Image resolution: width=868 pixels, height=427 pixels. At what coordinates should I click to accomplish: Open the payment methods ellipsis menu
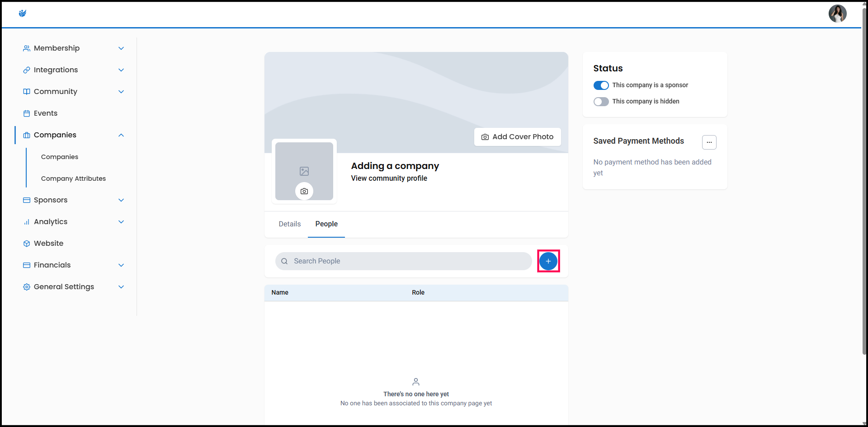click(709, 142)
